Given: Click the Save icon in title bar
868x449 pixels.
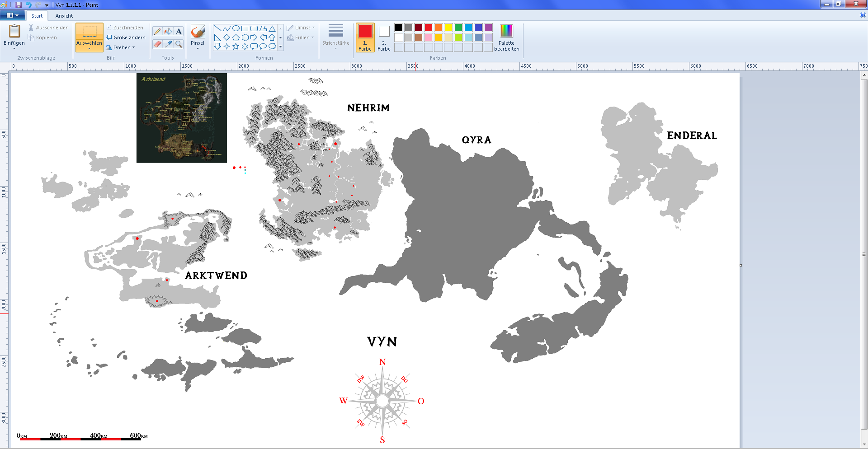Looking at the screenshot, I should 19,5.
